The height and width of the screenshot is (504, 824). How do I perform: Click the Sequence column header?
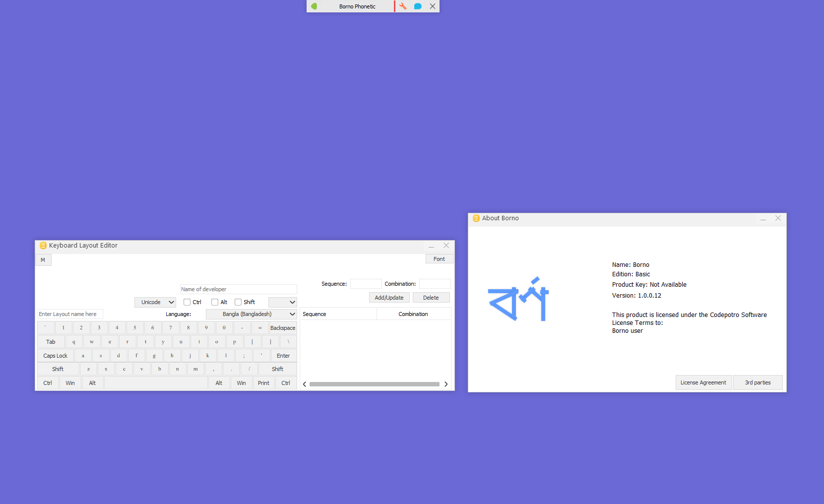(x=338, y=314)
